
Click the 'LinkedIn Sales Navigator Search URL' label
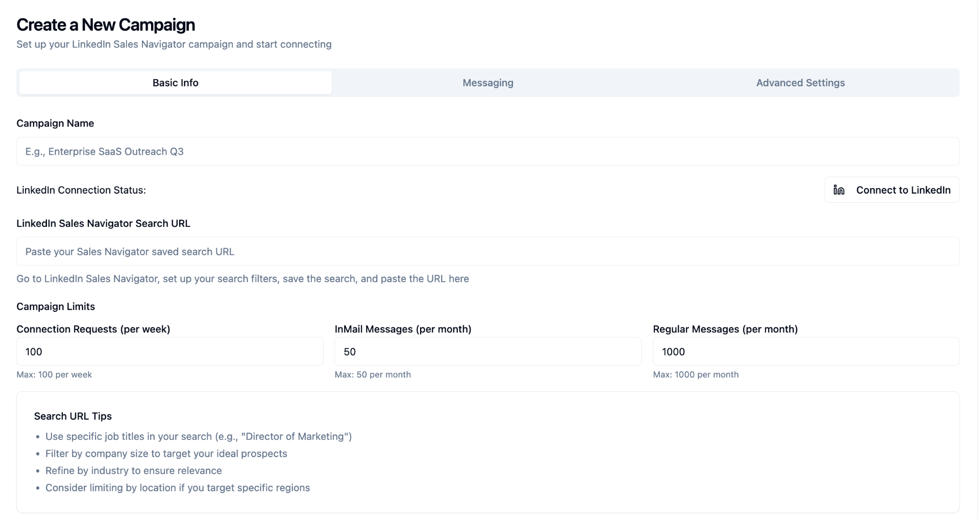pos(103,223)
